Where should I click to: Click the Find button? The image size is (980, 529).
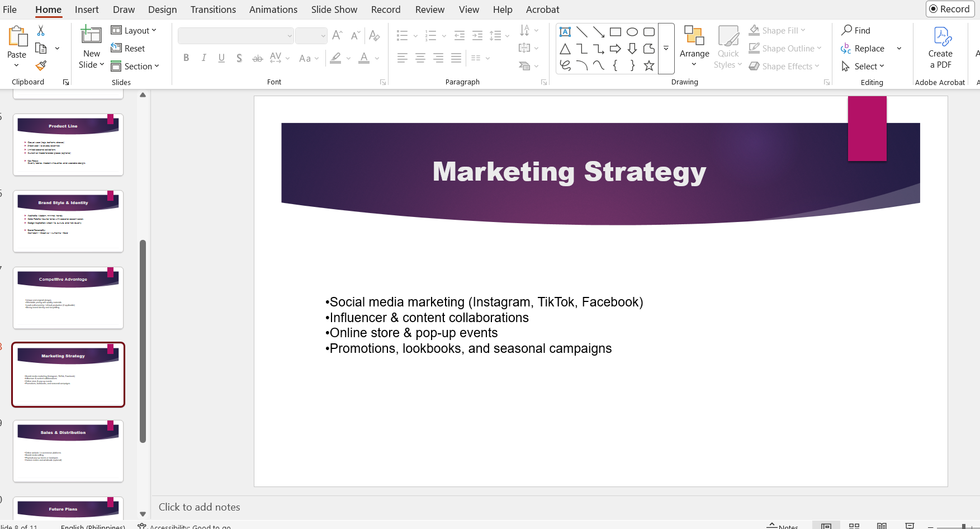click(856, 30)
